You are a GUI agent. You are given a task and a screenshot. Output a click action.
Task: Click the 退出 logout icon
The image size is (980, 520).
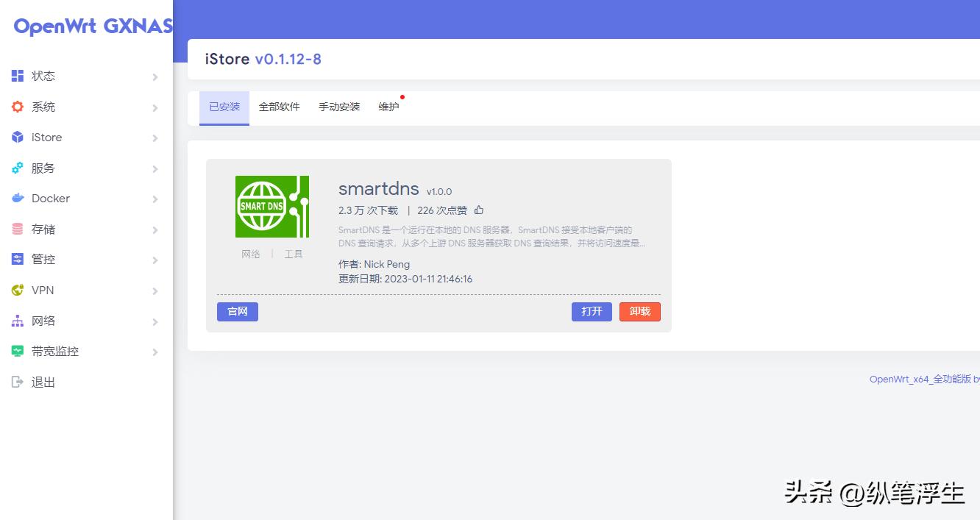coord(17,382)
